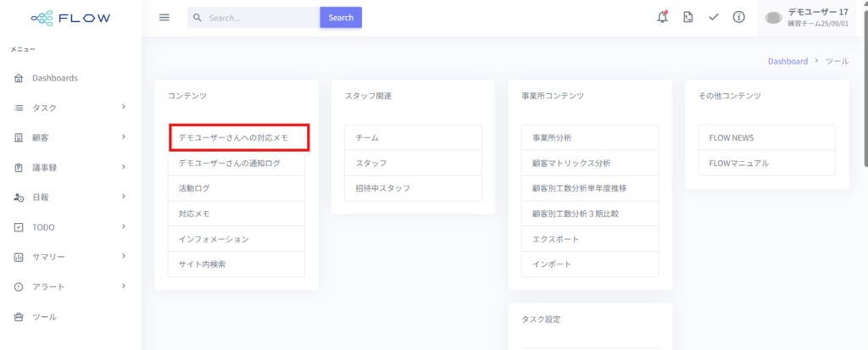Toggle the hamburger menu icon
The width and height of the screenshot is (868, 350).
pyautogui.click(x=164, y=18)
